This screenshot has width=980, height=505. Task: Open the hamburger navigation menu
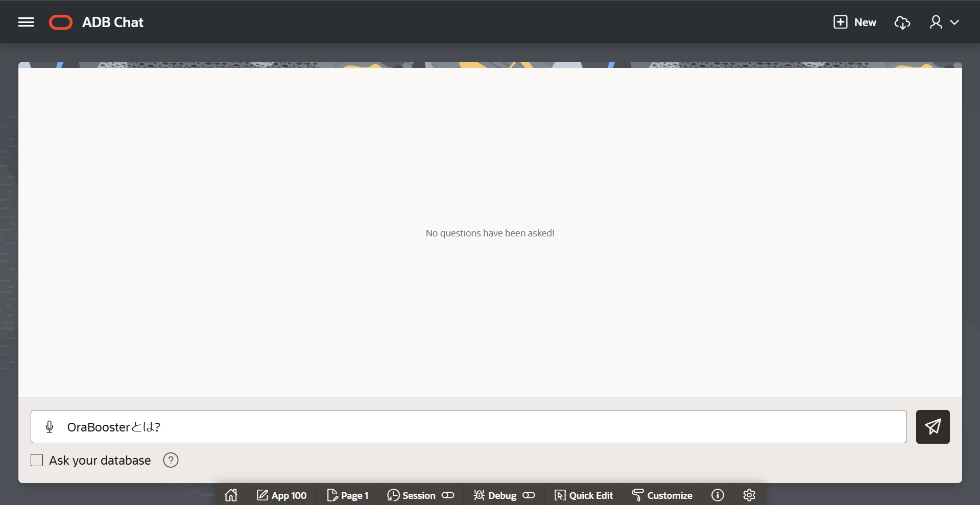[26, 22]
